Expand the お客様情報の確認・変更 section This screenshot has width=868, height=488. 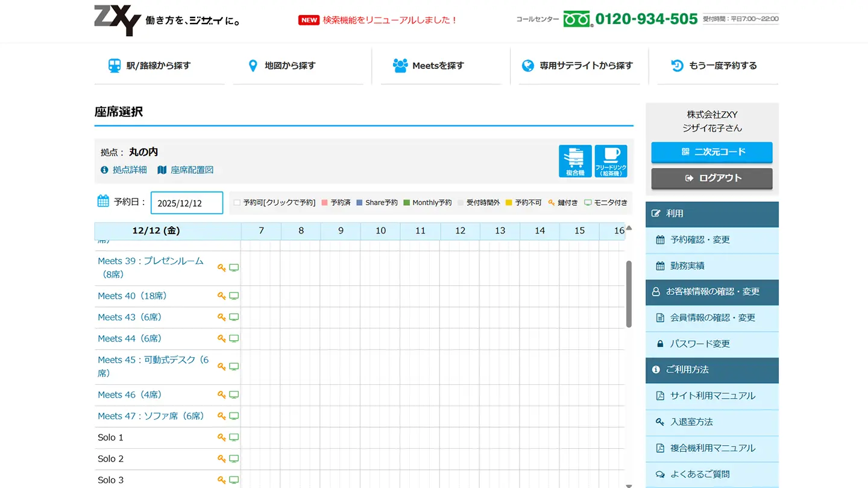click(711, 292)
